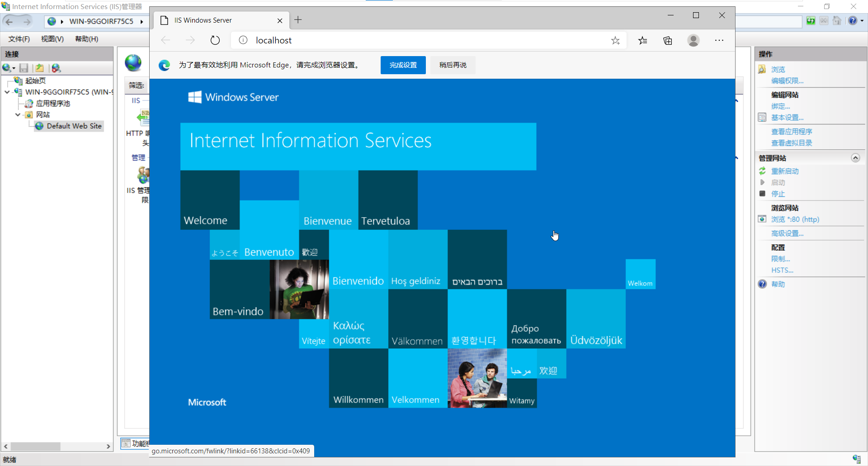Open 浏览 *:80 (http) to browse site
This screenshot has width=868, height=466.
[795, 219]
